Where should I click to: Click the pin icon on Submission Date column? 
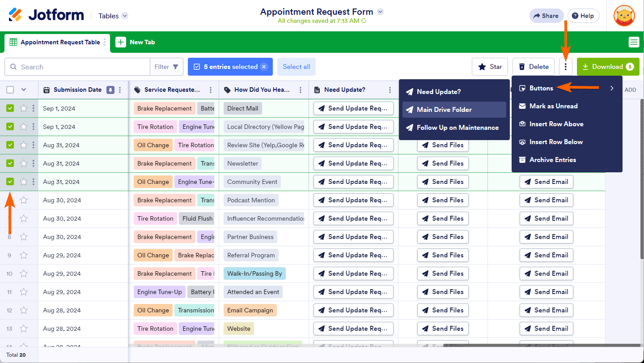point(110,90)
